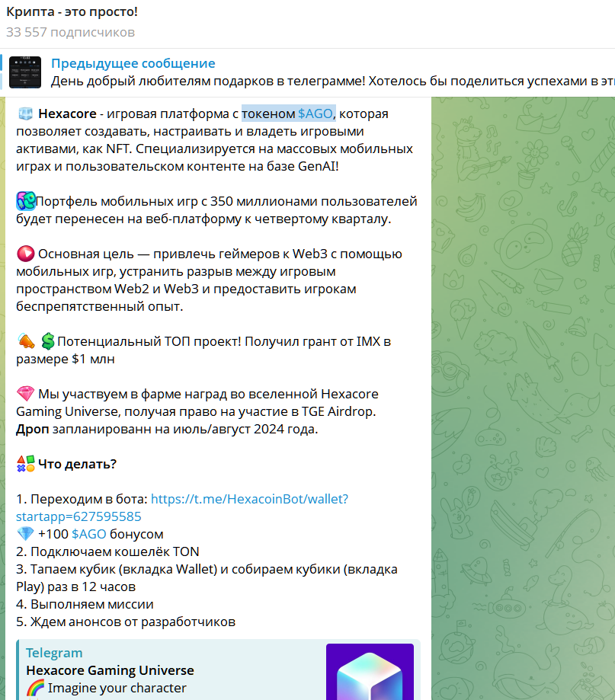Open the Крипта - это просто! channel title
The height and width of the screenshot is (700, 615).
click(72, 11)
